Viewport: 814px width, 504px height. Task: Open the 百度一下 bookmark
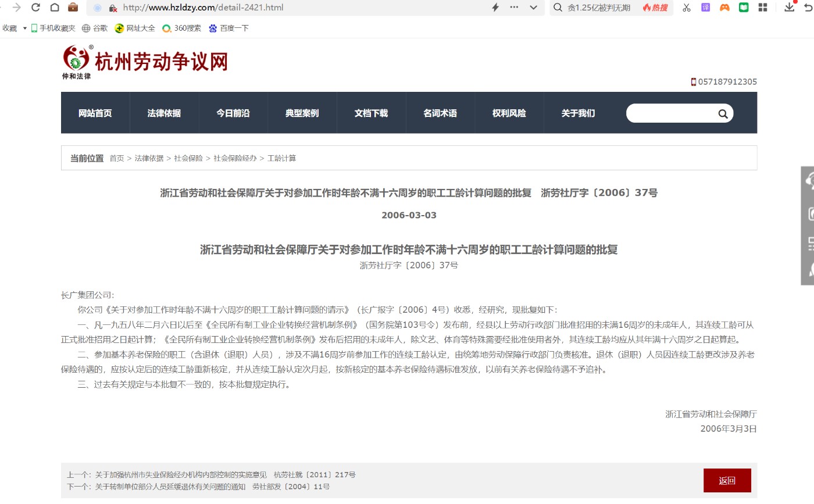tap(229, 28)
